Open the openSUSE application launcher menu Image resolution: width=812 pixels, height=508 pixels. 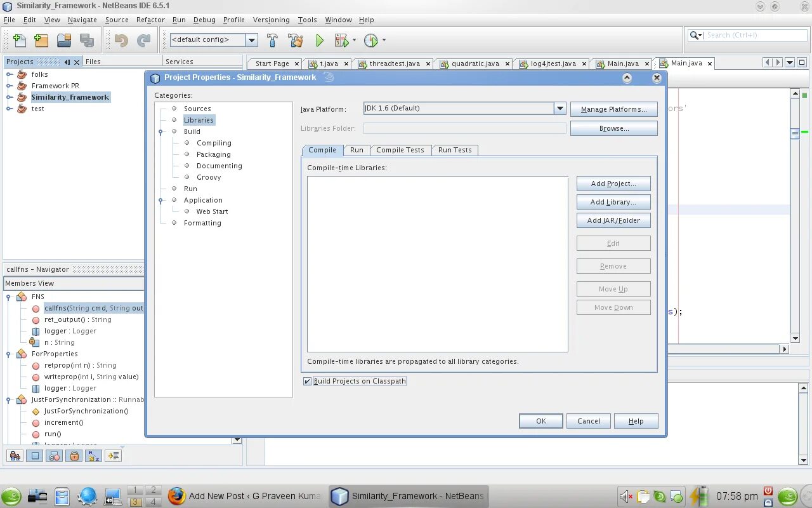click(x=11, y=495)
